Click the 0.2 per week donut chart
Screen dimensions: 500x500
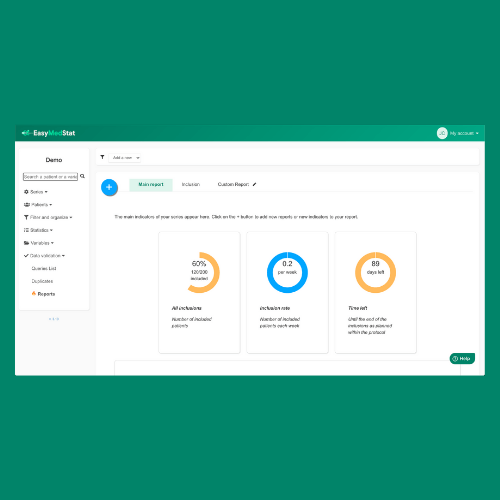point(287,273)
